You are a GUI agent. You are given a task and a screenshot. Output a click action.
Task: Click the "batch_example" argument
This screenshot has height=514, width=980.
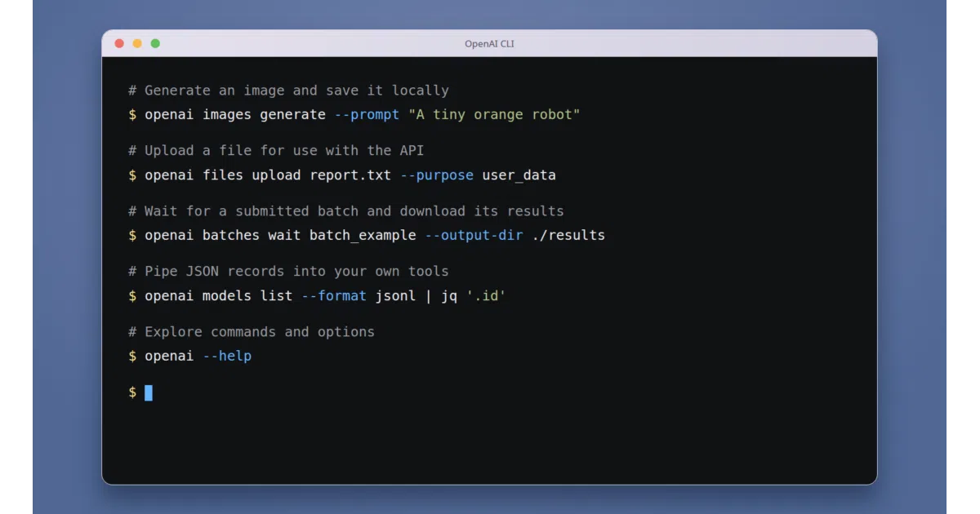click(x=363, y=236)
